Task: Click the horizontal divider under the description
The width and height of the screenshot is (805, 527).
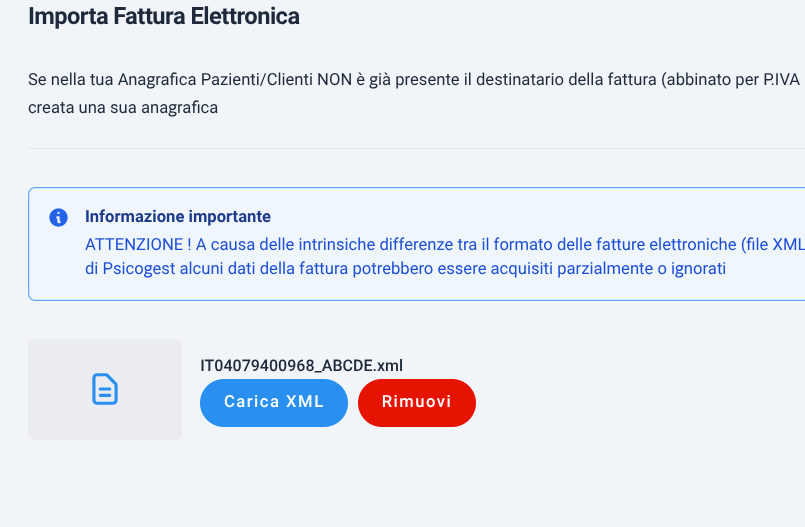Action: coord(416,149)
